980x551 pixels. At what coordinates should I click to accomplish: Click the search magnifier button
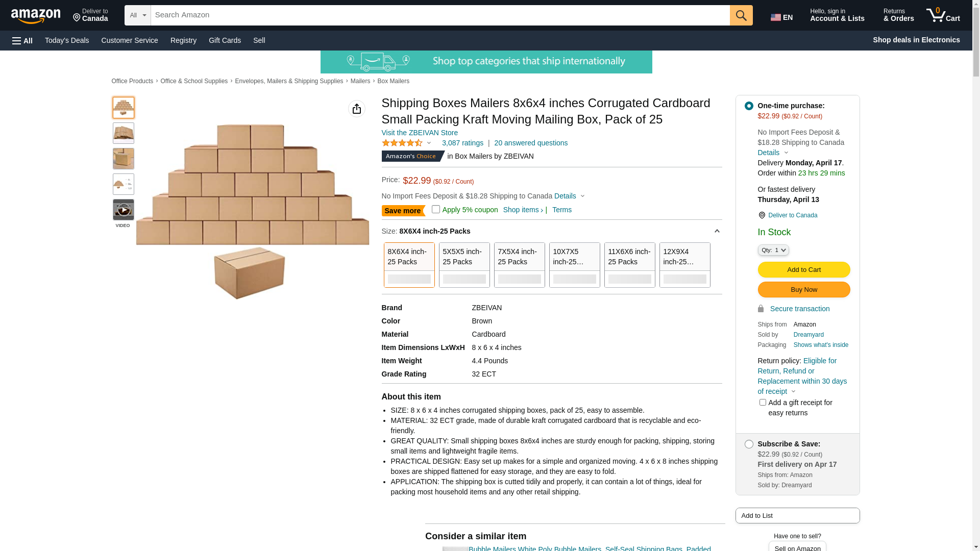point(741,15)
